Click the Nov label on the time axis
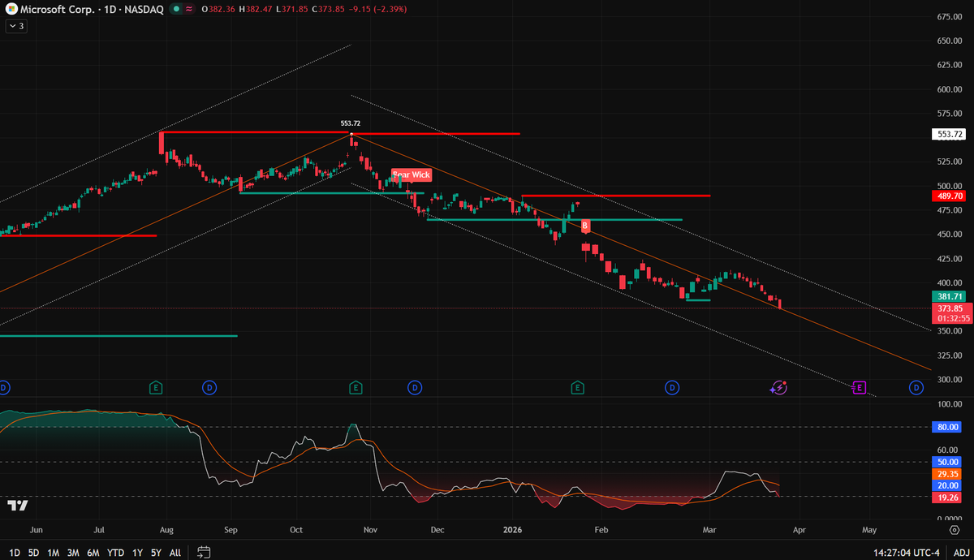This screenshot has height=560, width=974. coord(370,529)
